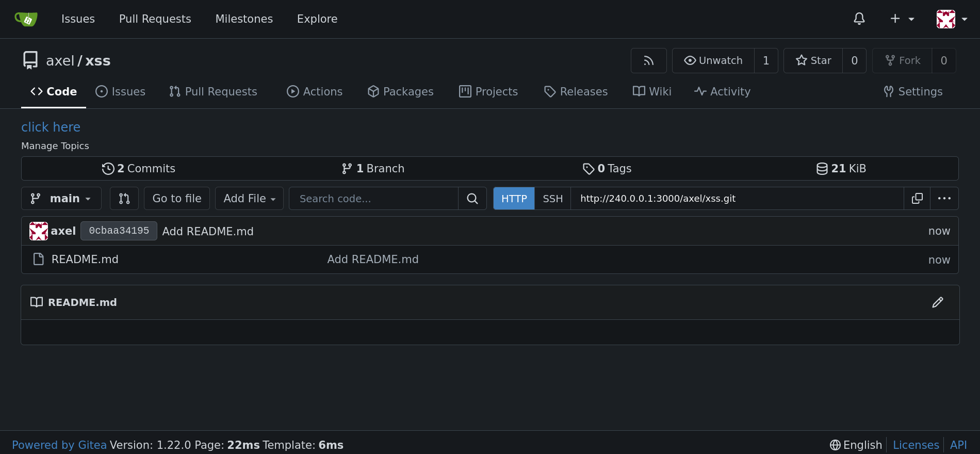Open the repository RSS feed
The width and height of the screenshot is (980, 454).
tap(649, 61)
